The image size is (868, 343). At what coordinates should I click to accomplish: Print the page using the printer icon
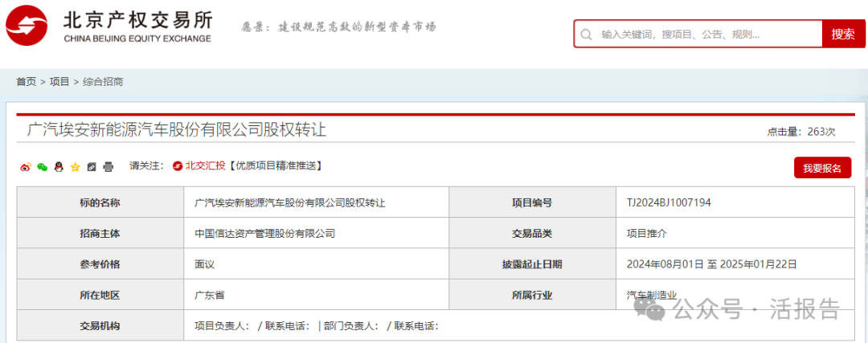click(x=108, y=167)
